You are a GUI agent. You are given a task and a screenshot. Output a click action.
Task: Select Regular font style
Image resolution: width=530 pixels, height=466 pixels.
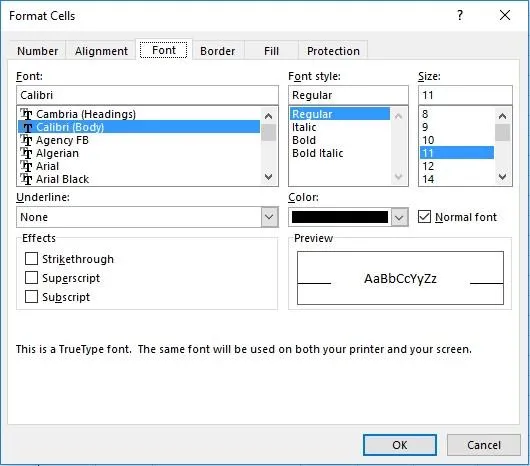coord(340,114)
